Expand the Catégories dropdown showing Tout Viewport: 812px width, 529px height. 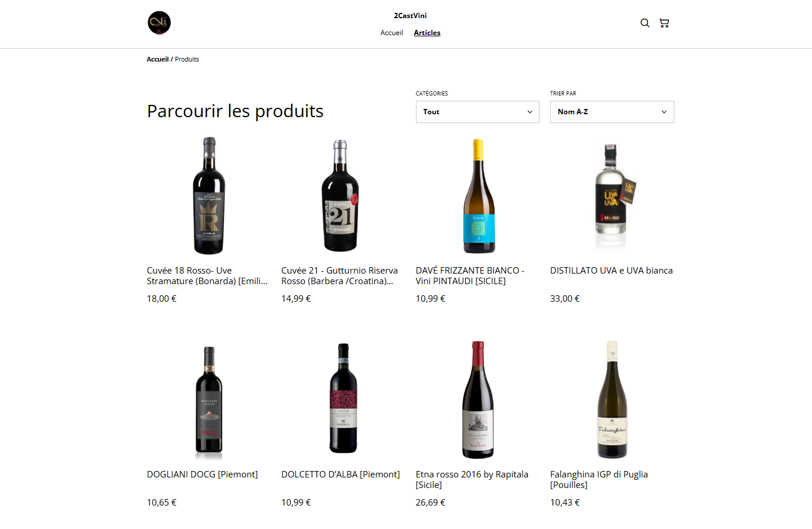(x=477, y=112)
